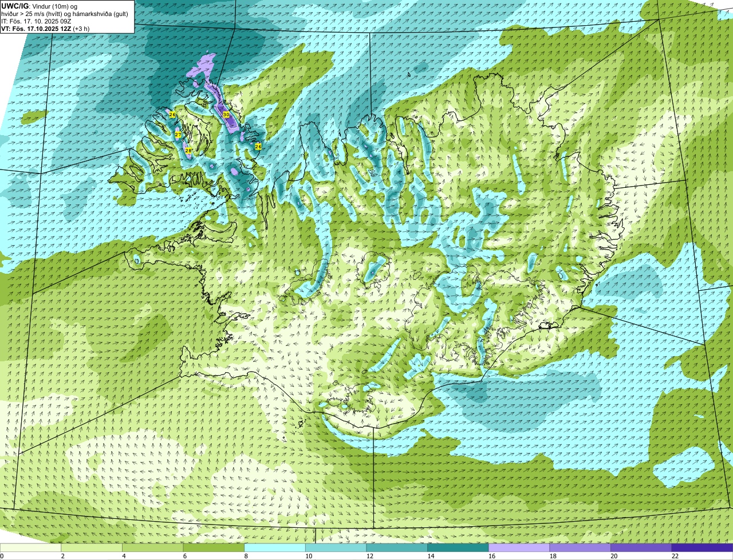Click the legend scale value 18
The width and height of the screenshot is (733, 560).
coord(553,556)
